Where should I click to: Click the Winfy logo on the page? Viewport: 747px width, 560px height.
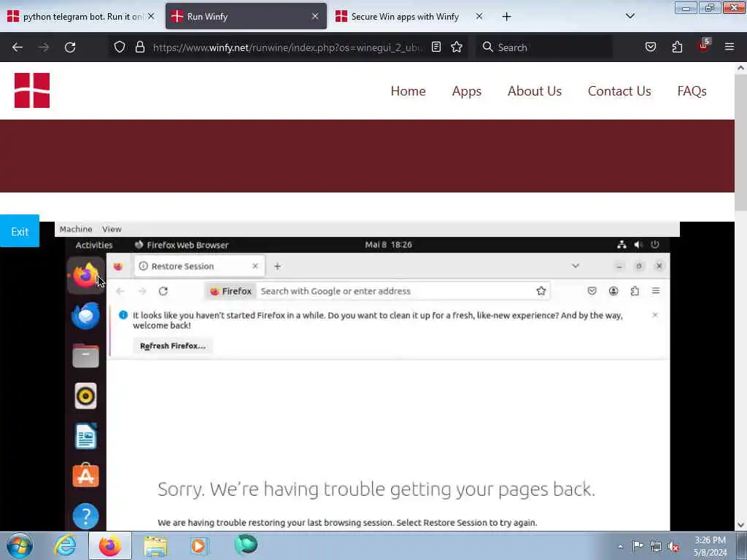(x=32, y=90)
